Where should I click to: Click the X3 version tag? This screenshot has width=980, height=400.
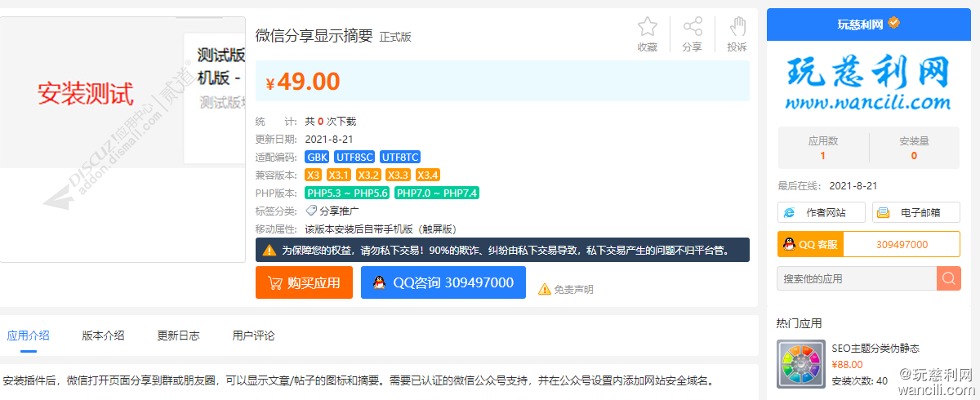(x=314, y=175)
